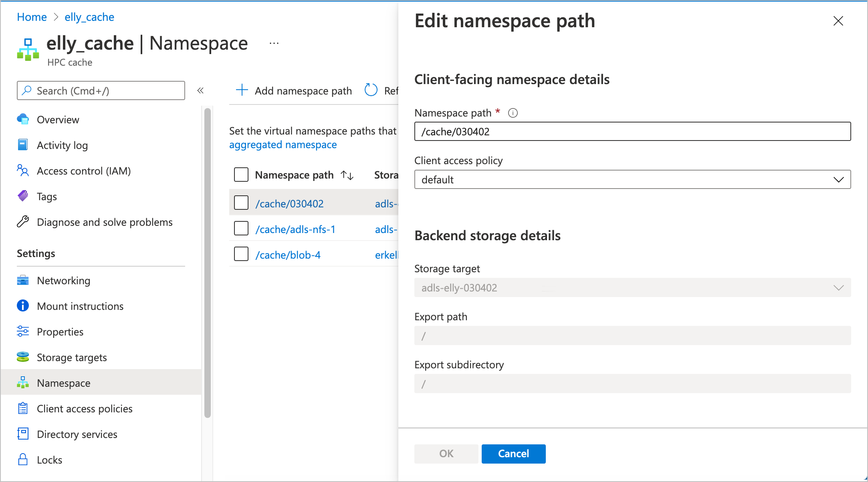Check the /cache/030402 row checkbox
Viewport: 868px width, 482px height.
pos(241,203)
